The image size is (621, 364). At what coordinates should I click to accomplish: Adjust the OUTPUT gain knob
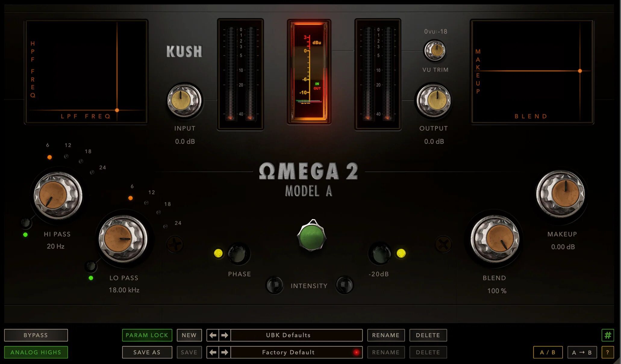click(x=433, y=100)
